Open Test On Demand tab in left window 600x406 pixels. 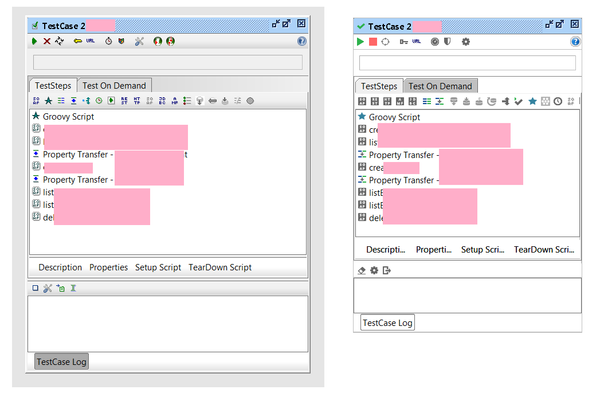114,85
